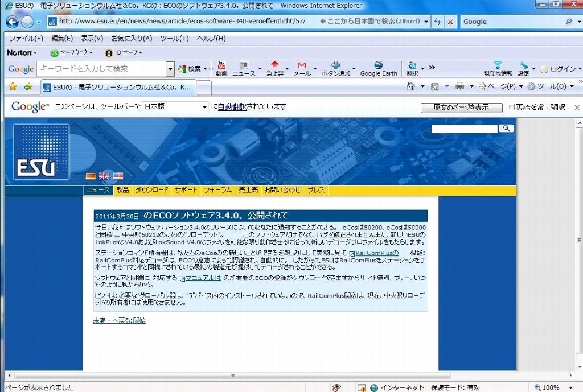583x392 pixels.
Task: Click the Refresh icon beside address bar
Action: click(x=438, y=22)
